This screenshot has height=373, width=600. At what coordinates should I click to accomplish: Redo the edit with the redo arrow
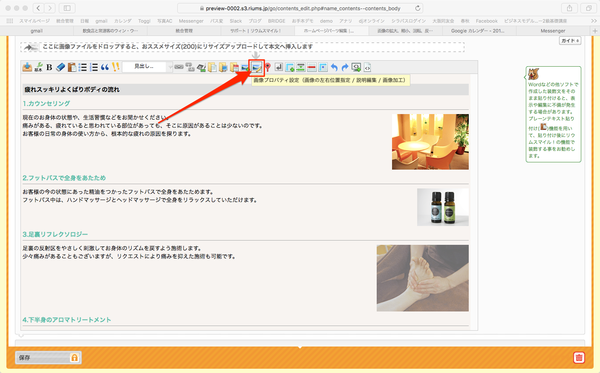click(x=345, y=67)
